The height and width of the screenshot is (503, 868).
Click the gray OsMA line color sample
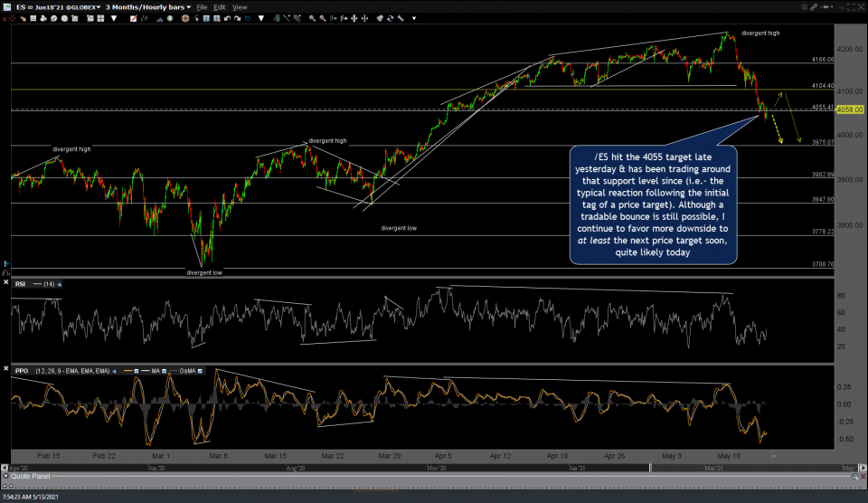tap(174, 371)
